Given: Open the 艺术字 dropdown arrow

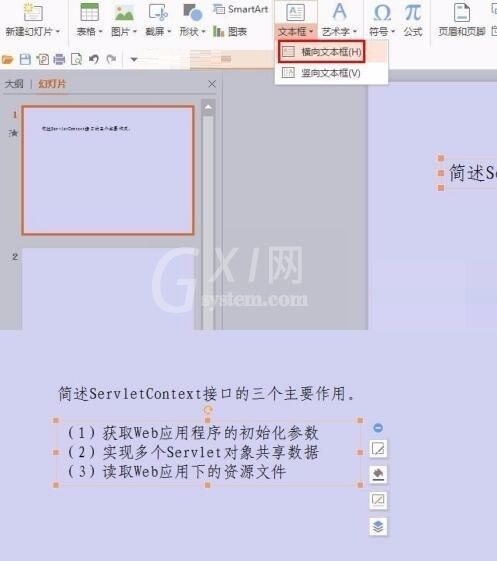Looking at the screenshot, I should point(355,32).
